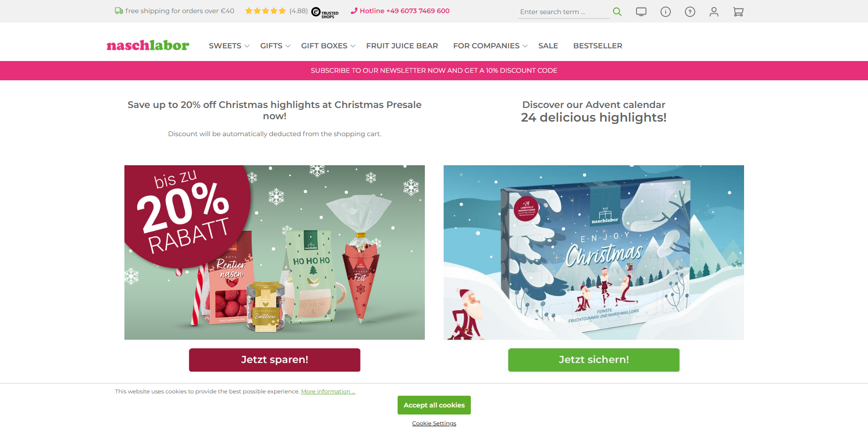Screen dimensions: 868x430
Task: Accept all cookies
Action: tap(434, 405)
